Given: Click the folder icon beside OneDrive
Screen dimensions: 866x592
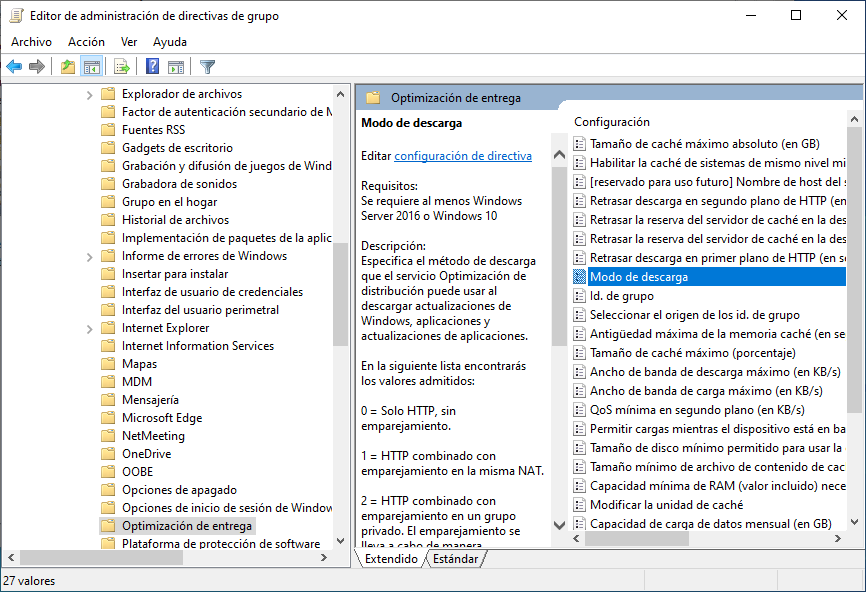Looking at the screenshot, I should [108, 454].
